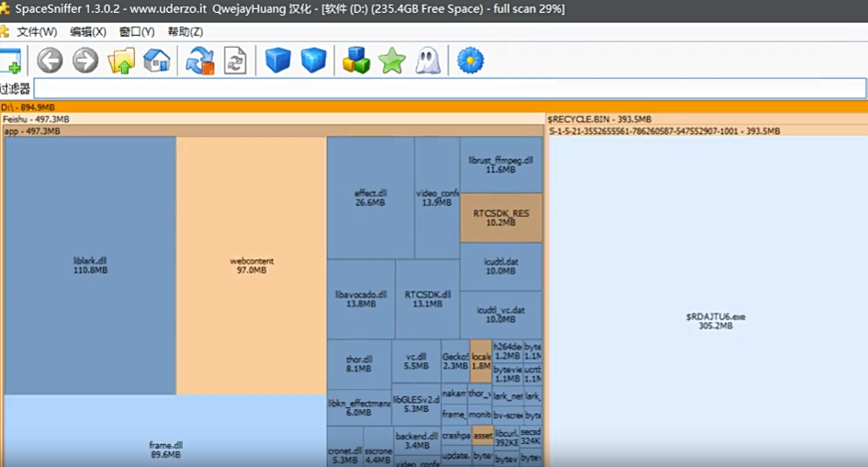868x467 pixels.
Task: Click the Go Forward arrow icon
Action: coord(85,61)
